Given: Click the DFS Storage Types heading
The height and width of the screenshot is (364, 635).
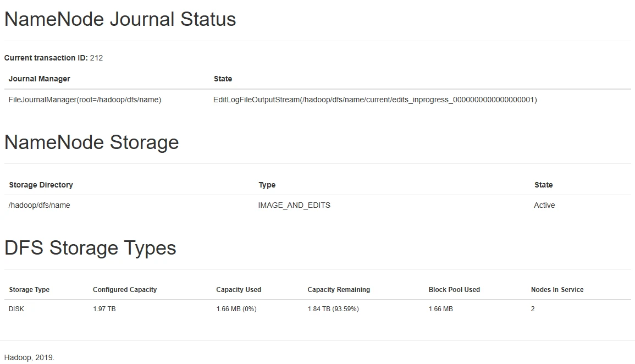Looking at the screenshot, I should pos(90,248).
